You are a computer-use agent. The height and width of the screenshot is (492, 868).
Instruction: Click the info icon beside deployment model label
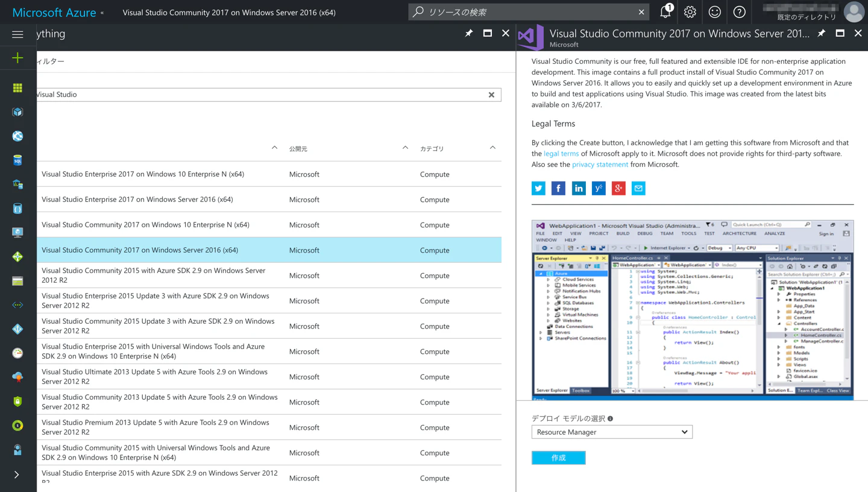pyautogui.click(x=611, y=418)
